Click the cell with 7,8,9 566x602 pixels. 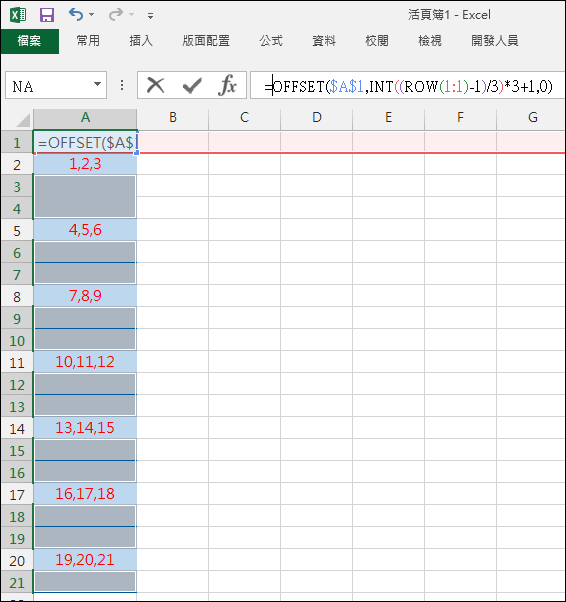point(85,296)
